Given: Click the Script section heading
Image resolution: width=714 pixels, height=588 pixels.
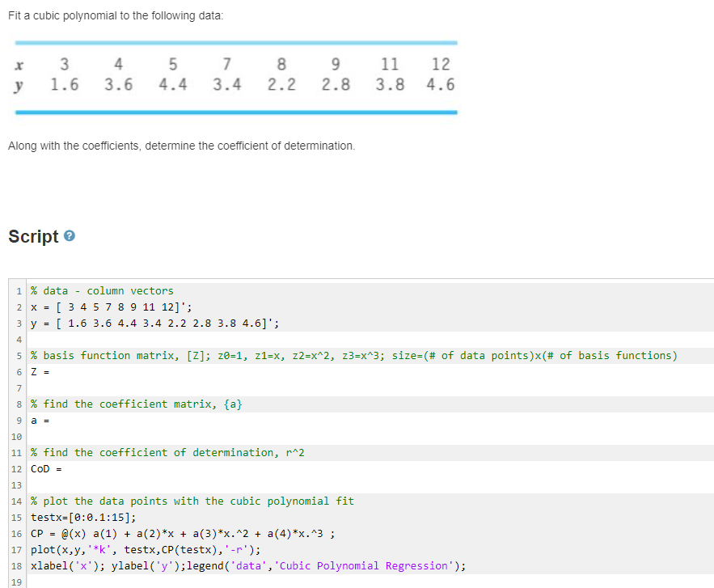Looking at the screenshot, I should pyautogui.click(x=34, y=235).
